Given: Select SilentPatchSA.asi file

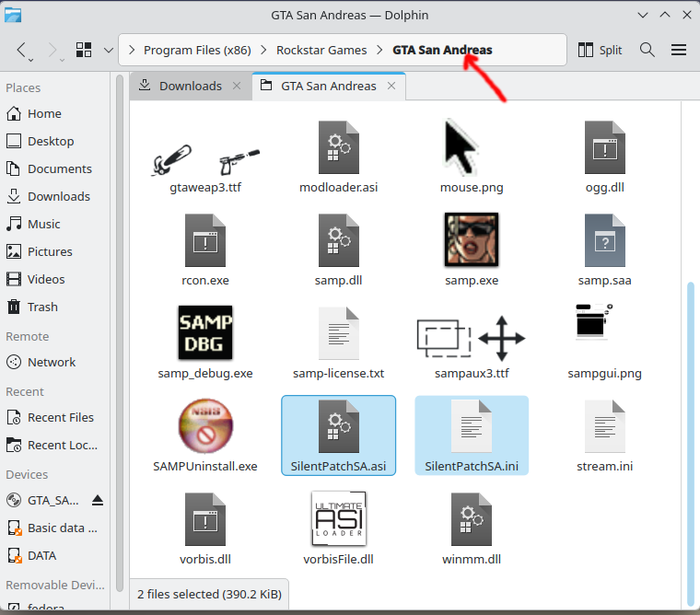Looking at the screenshot, I should tap(338, 435).
